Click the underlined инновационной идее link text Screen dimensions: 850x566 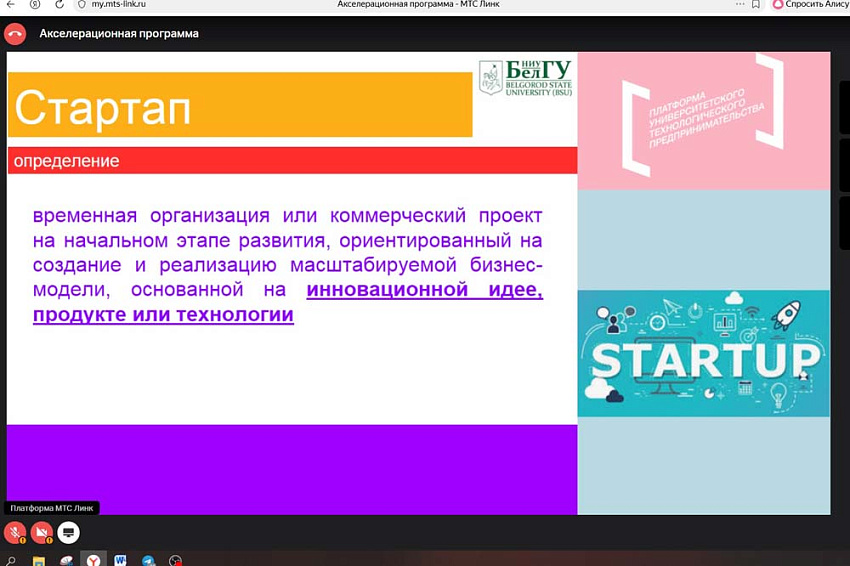click(x=424, y=291)
